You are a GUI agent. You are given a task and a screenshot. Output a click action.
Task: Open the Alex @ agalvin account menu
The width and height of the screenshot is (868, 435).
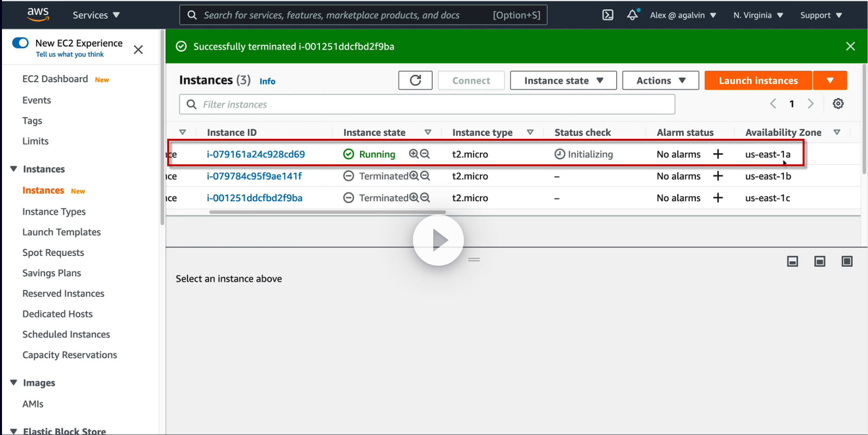point(683,15)
